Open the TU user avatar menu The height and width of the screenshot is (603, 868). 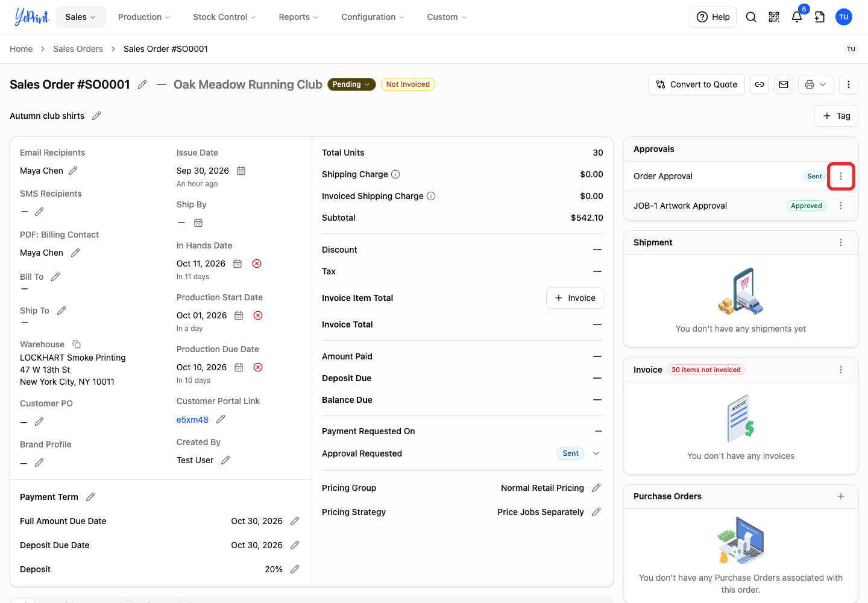pyautogui.click(x=844, y=17)
